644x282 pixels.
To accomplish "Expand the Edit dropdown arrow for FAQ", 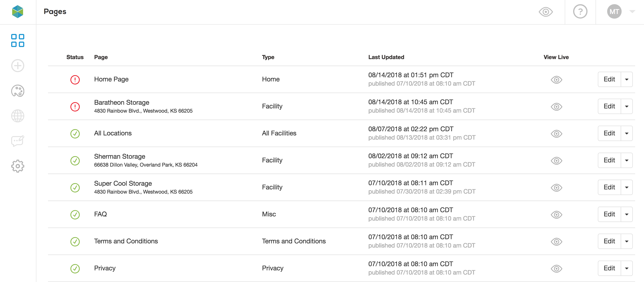I will coord(627,214).
